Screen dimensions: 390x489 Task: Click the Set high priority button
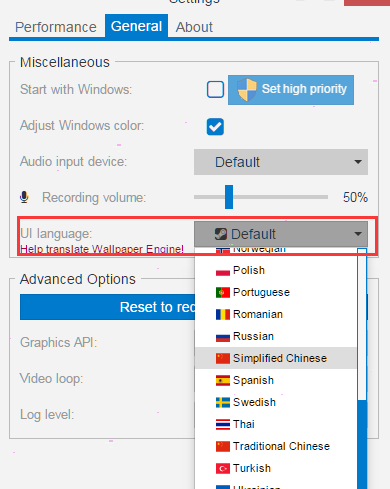[x=291, y=90]
